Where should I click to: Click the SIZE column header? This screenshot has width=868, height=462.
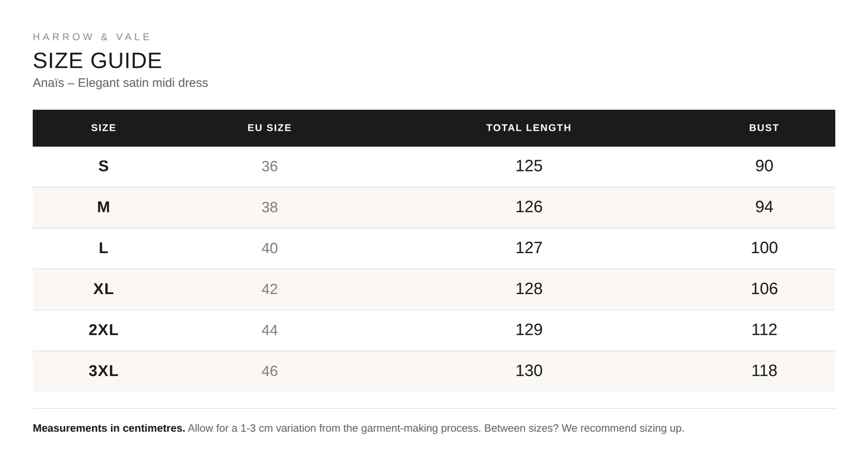pos(104,128)
